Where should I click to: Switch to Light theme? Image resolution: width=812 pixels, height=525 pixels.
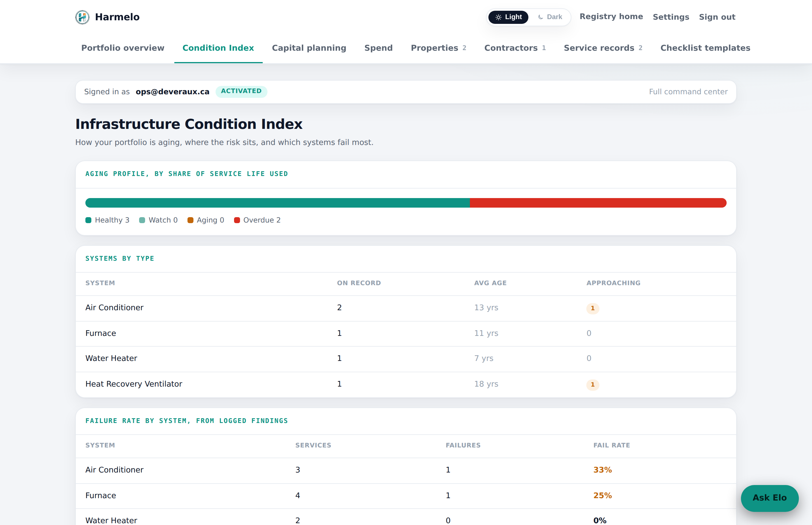(x=508, y=17)
